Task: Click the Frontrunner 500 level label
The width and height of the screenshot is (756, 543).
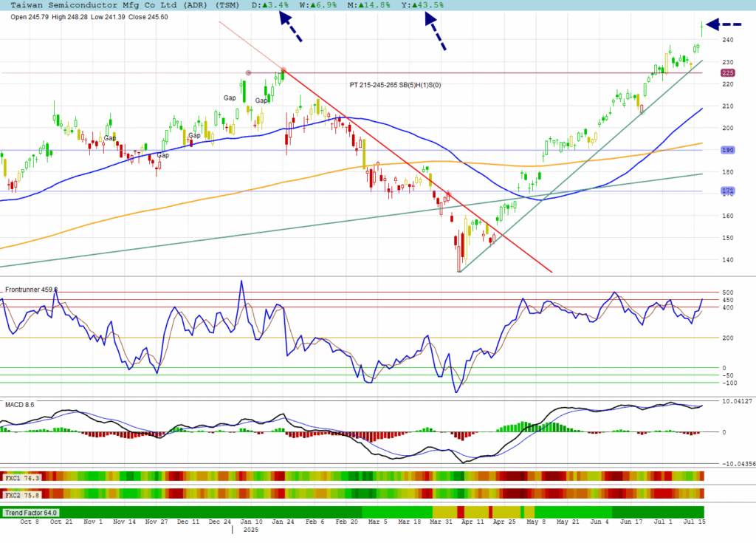Action: pos(727,293)
